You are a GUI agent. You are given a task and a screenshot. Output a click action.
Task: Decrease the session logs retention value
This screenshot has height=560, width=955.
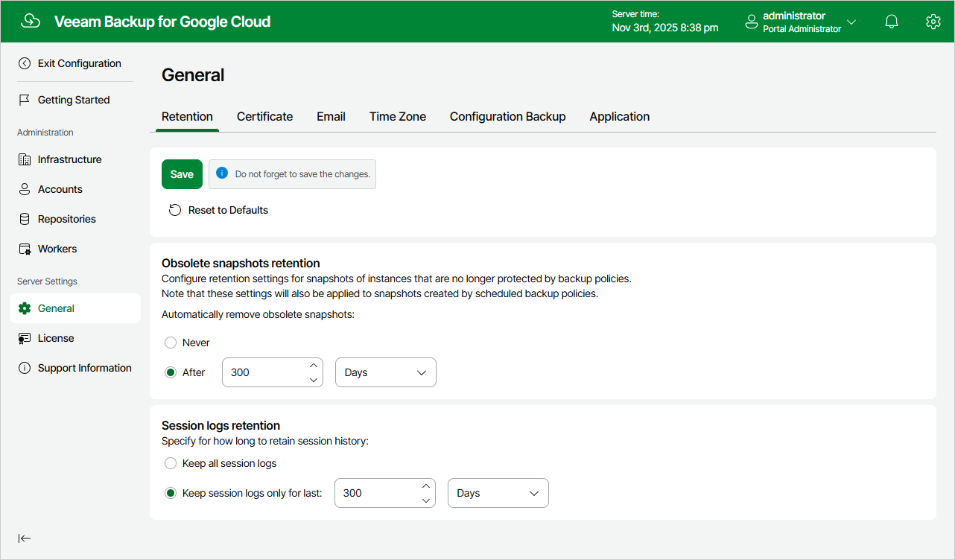coord(425,500)
